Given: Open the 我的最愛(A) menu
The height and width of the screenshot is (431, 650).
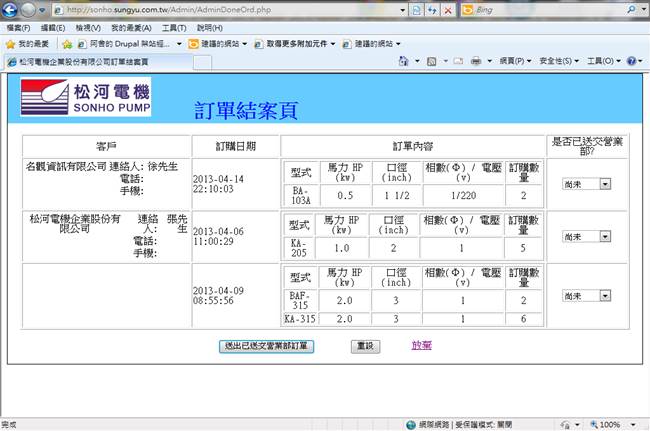Looking at the screenshot, I should pos(131,28).
